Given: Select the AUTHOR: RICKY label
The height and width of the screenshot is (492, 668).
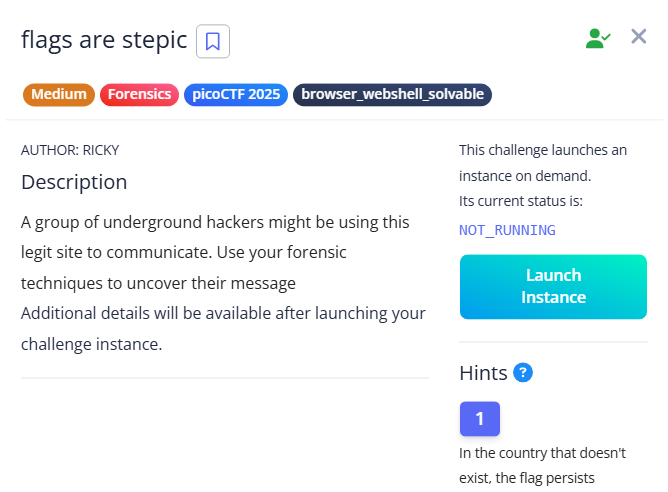Looking at the screenshot, I should tap(70, 150).
